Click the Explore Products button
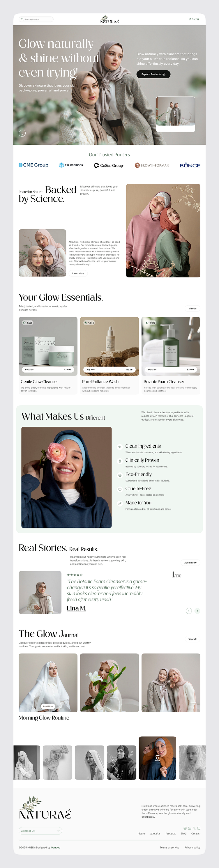The height and width of the screenshot is (868, 219). pos(153,74)
